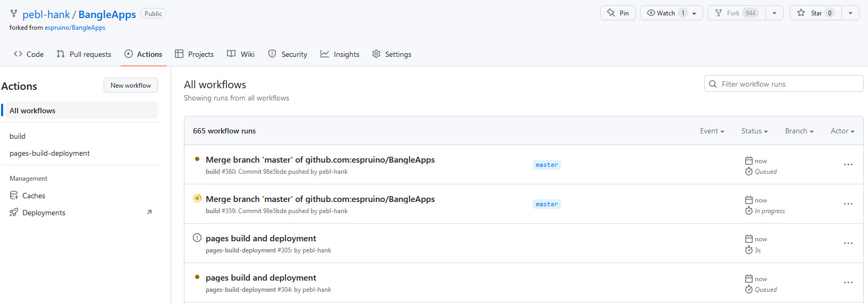Image resolution: width=868 pixels, height=304 pixels.
Task: Click the queued status dot of build #360
Action: pyautogui.click(x=197, y=159)
